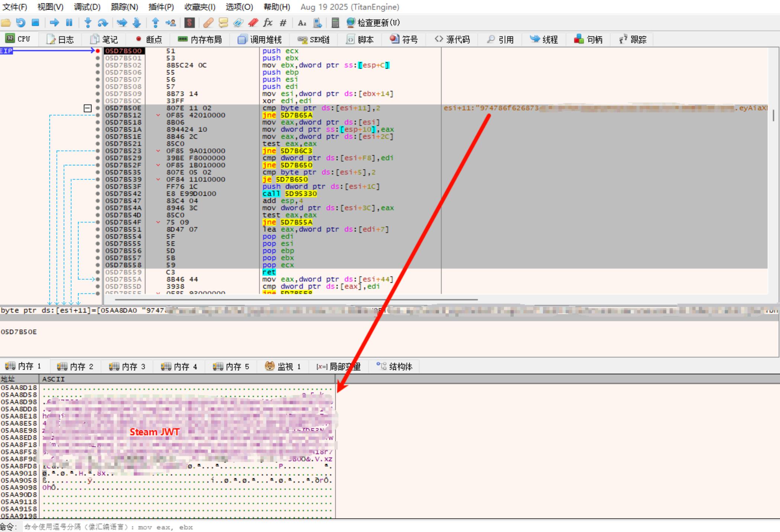
Task: Open the 调试(D) menu
Action: point(87,7)
